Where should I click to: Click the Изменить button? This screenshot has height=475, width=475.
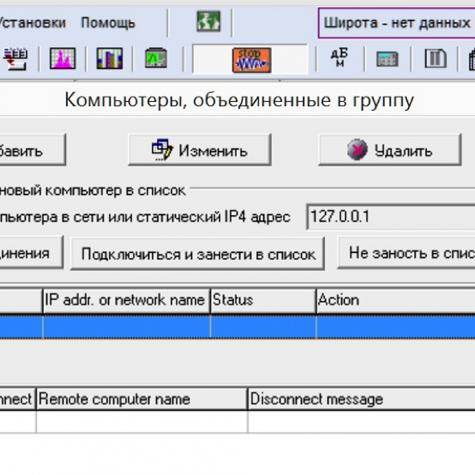(x=200, y=150)
